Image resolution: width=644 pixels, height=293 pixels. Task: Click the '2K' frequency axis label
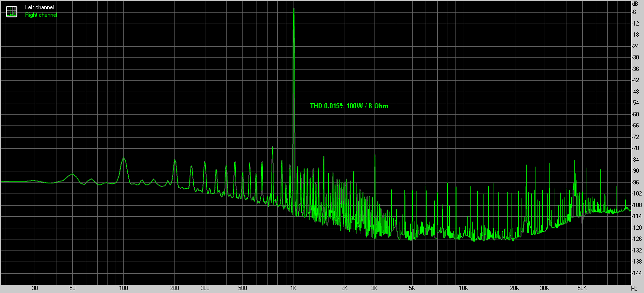[345, 288]
